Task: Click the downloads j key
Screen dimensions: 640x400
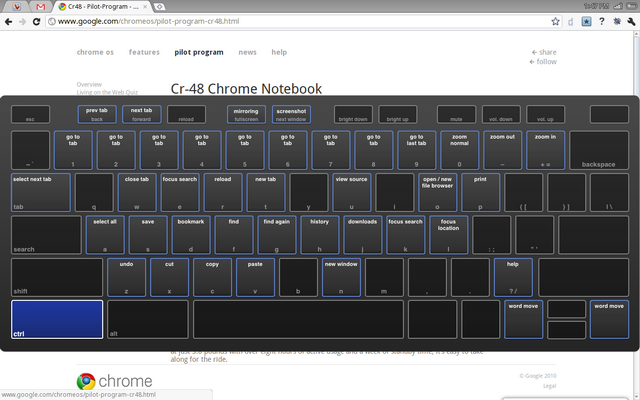Action: pos(362,235)
